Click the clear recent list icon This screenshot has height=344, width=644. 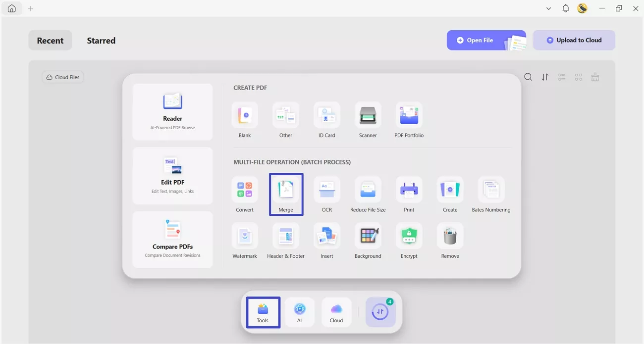[595, 77]
